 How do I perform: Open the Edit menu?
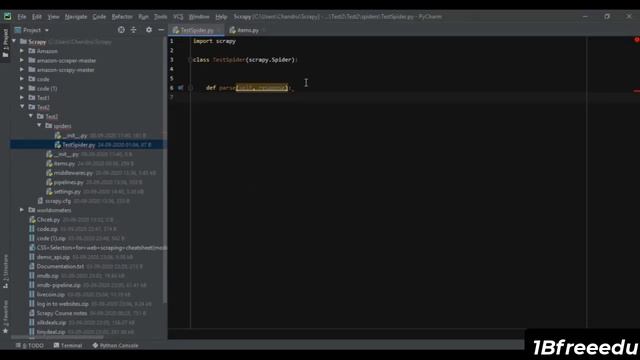click(37, 17)
